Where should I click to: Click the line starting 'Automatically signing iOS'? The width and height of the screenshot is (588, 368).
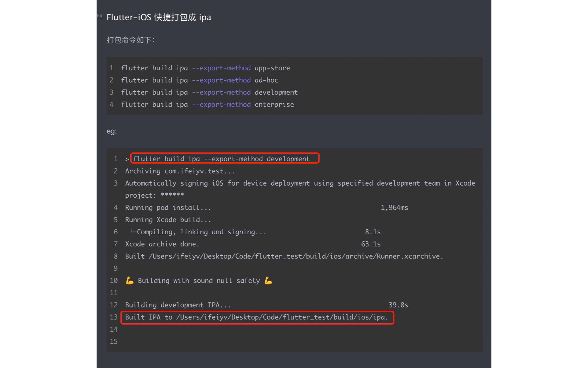pos(300,183)
